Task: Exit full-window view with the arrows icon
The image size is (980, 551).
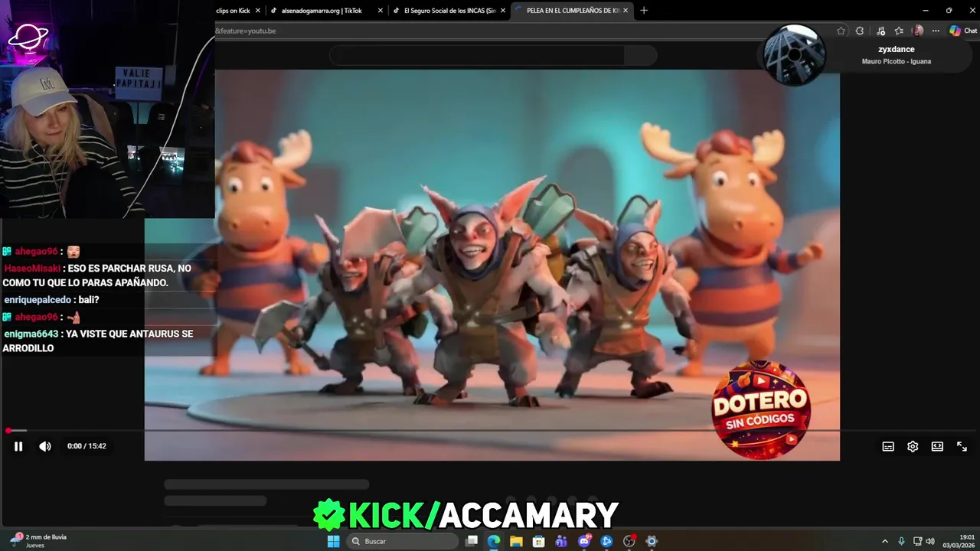Action: tap(962, 446)
